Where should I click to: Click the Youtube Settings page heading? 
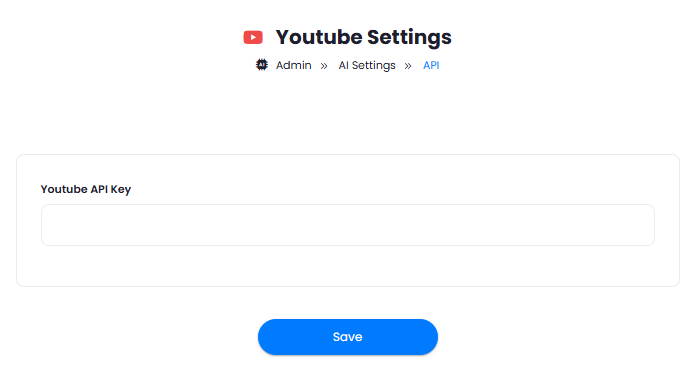(x=364, y=37)
